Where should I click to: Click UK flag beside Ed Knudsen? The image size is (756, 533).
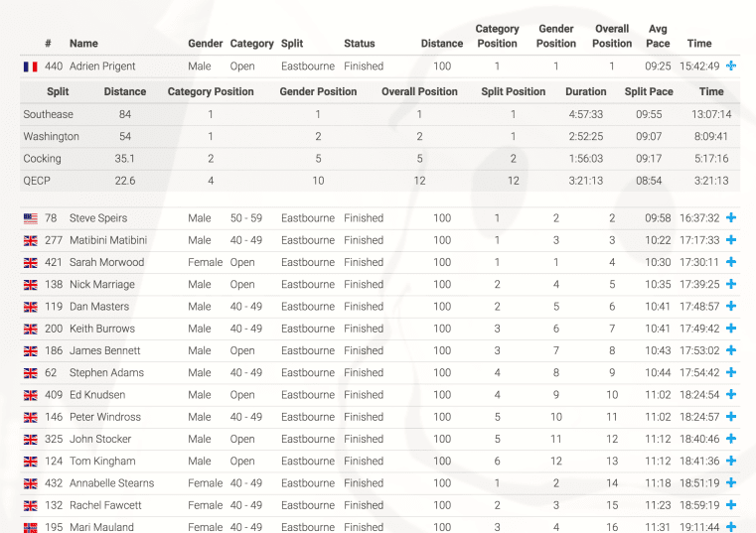click(31, 396)
